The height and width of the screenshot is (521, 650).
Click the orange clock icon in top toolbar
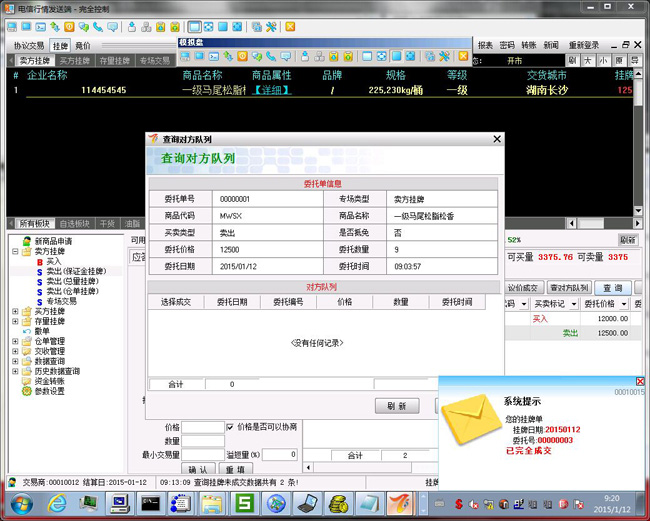point(69,27)
